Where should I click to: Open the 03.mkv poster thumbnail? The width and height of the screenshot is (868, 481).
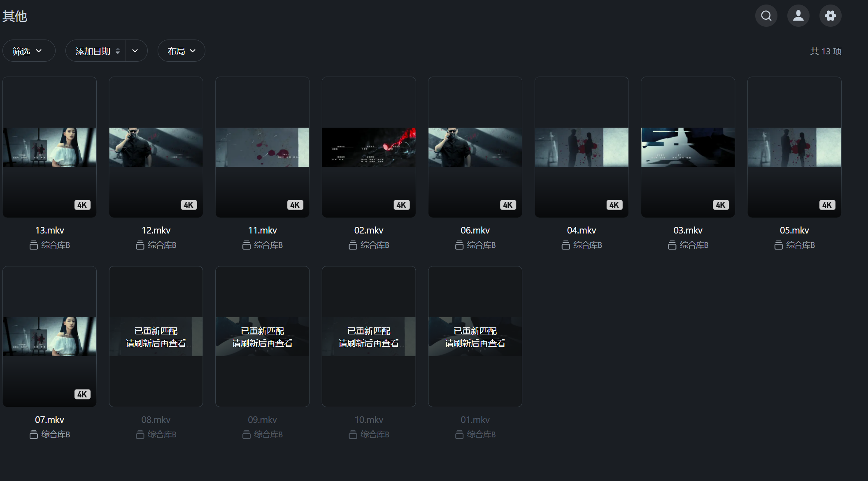pyautogui.click(x=688, y=147)
